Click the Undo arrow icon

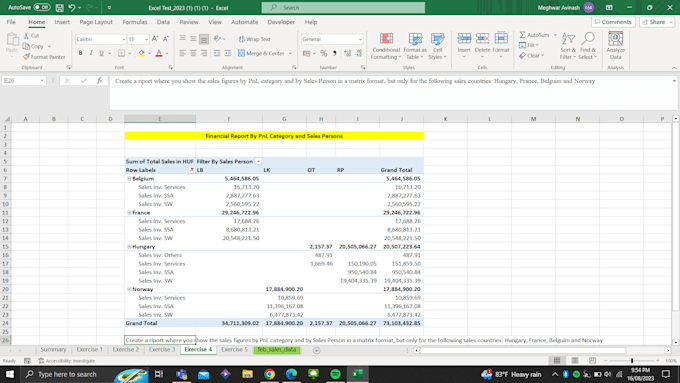tap(72, 8)
